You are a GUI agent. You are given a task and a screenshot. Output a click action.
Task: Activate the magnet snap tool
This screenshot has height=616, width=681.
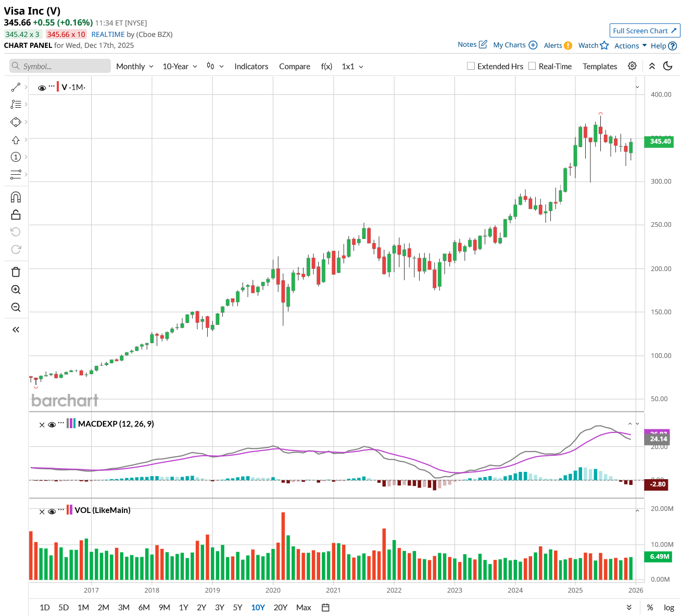click(16, 197)
